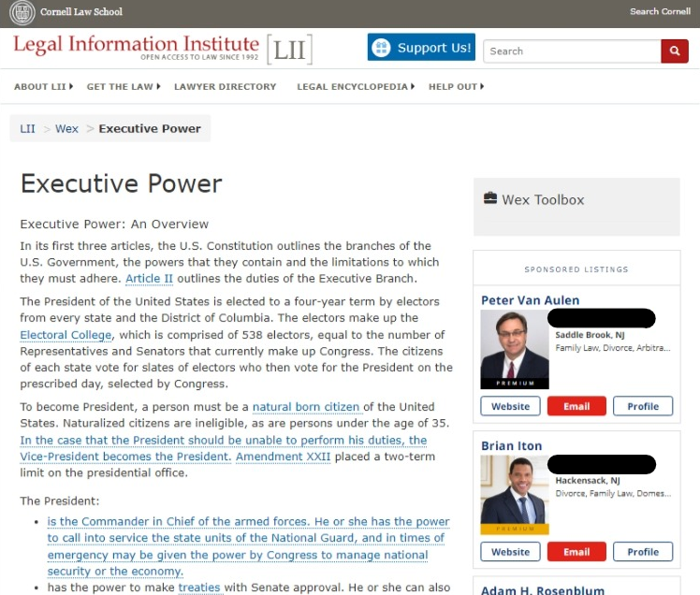The width and height of the screenshot is (700, 595).
Task: Focus the Search input field
Action: (572, 51)
